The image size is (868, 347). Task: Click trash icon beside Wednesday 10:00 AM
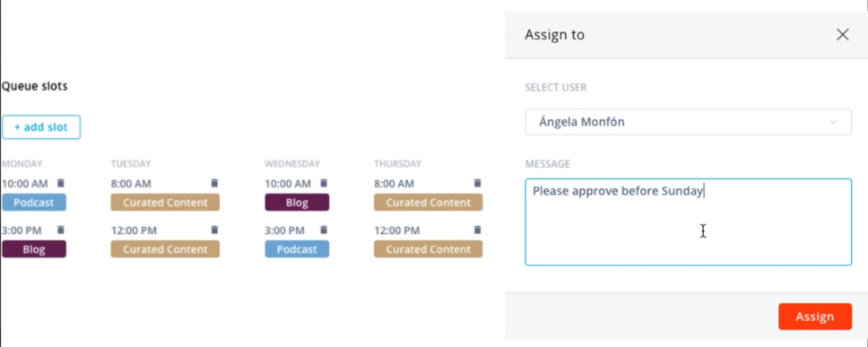point(325,183)
